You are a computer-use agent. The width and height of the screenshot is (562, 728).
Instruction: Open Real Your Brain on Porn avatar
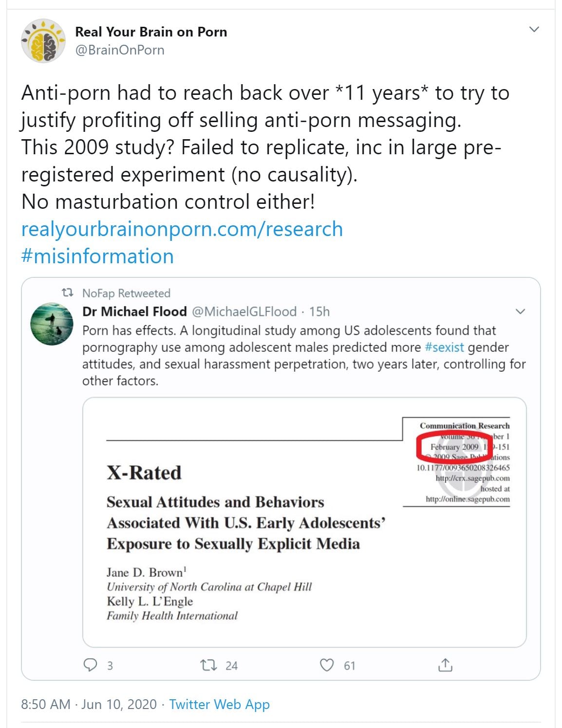pyautogui.click(x=43, y=41)
